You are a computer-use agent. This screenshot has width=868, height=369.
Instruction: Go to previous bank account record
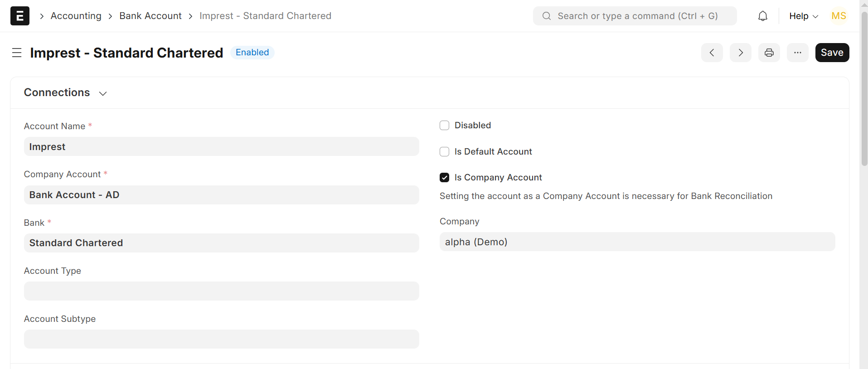[x=712, y=53]
